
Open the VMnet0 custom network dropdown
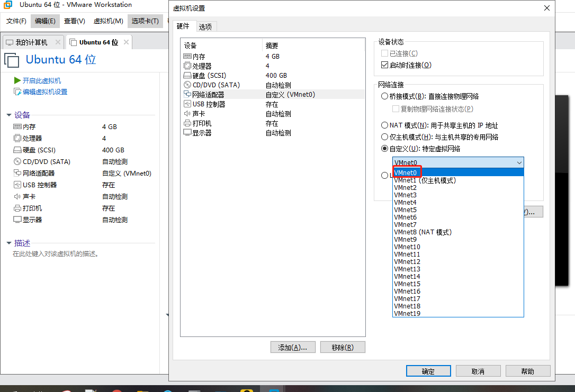(519, 162)
